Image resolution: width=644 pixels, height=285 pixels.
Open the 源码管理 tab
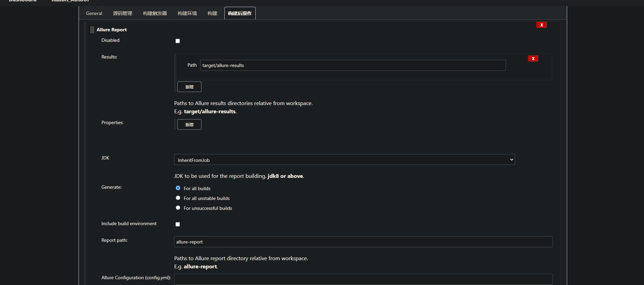click(122, 13)
